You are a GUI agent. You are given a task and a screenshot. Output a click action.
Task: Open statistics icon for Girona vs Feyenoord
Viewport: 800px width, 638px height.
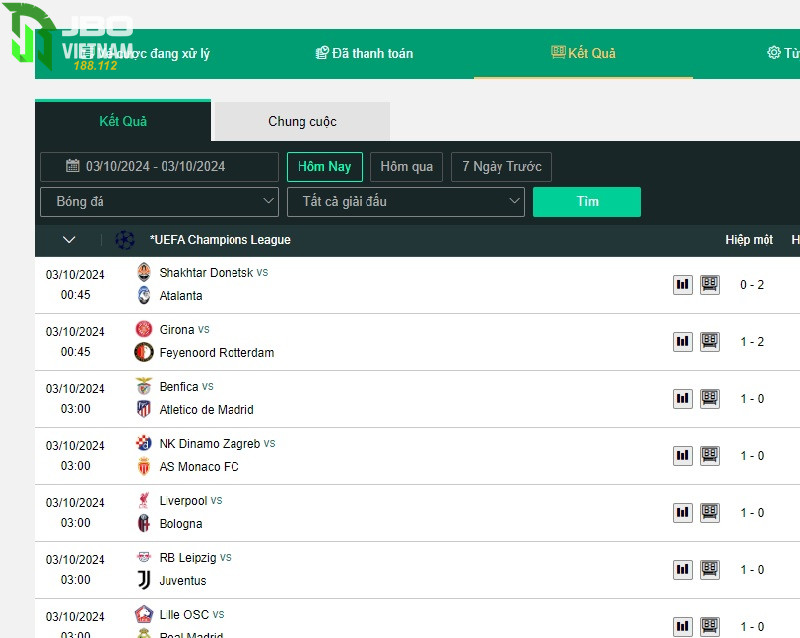[x=683, y=341]
